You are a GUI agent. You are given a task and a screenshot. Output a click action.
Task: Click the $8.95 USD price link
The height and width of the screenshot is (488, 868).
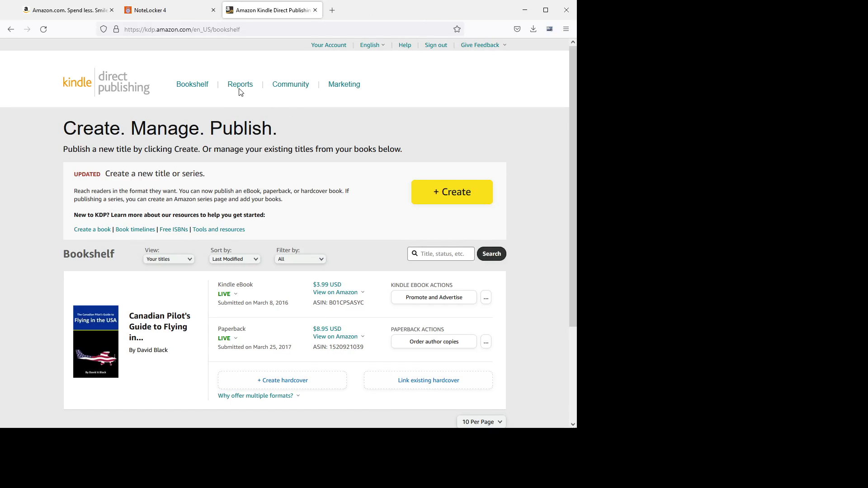coord(327,329)
